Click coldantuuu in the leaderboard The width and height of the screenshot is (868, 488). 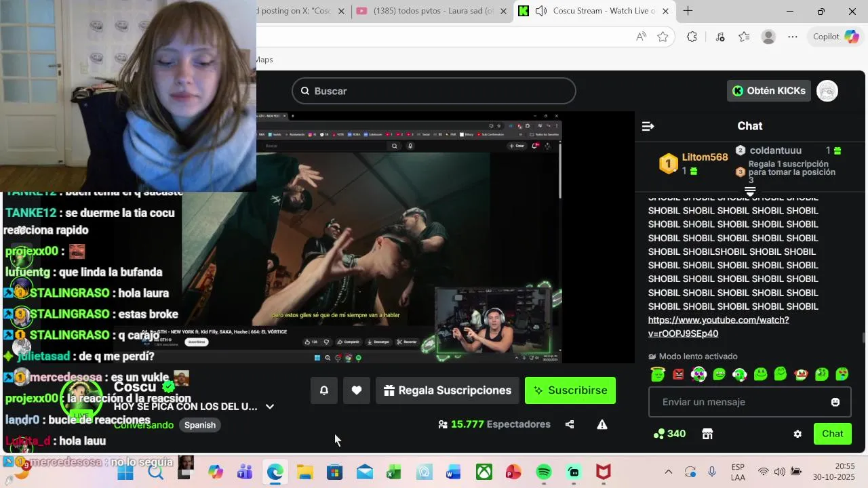776,150
